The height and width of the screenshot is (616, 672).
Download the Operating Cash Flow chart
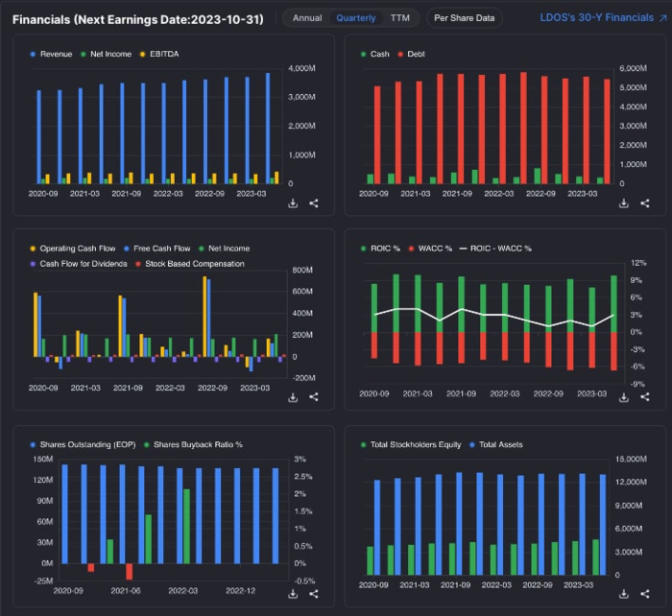click(293, 397)
